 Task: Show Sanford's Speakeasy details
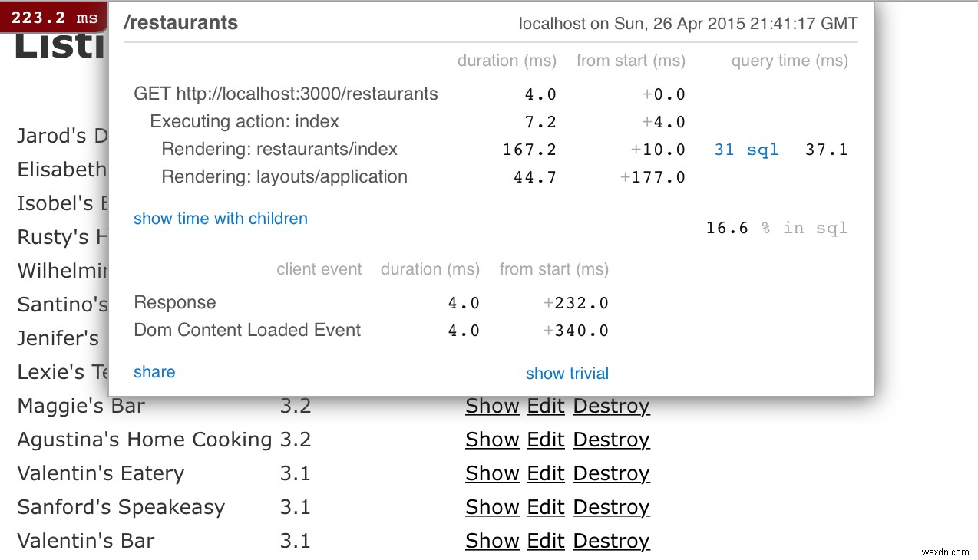coord(492,507)
